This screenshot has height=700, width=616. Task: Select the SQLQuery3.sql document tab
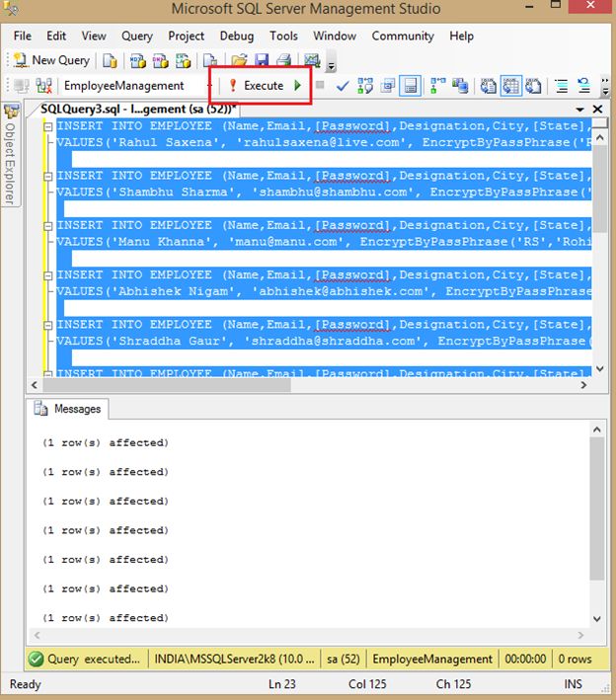coord(138,109)
